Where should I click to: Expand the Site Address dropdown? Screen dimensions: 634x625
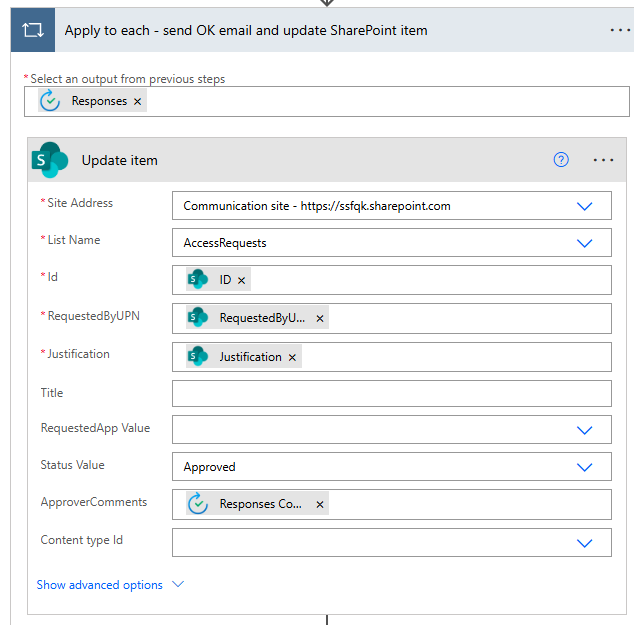click(x=584, y=206)
